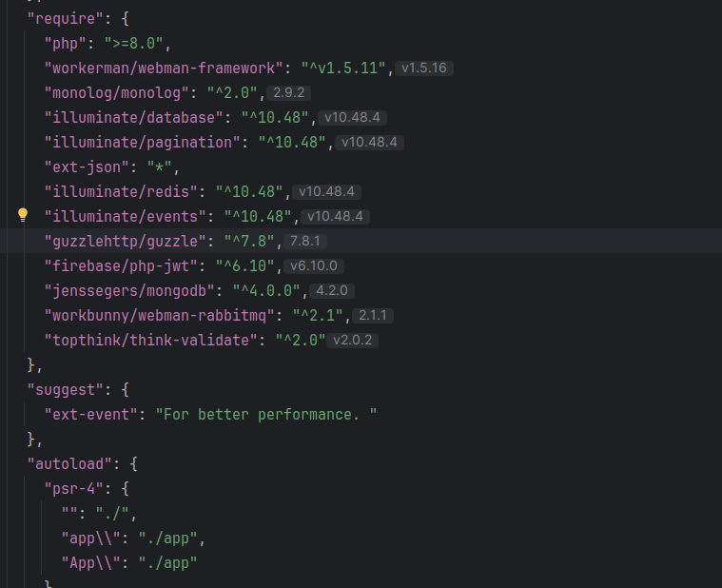Click "firebase/php-jwt" package name
722x588 pixels.
pyautogui.click(x=121, y=266)
